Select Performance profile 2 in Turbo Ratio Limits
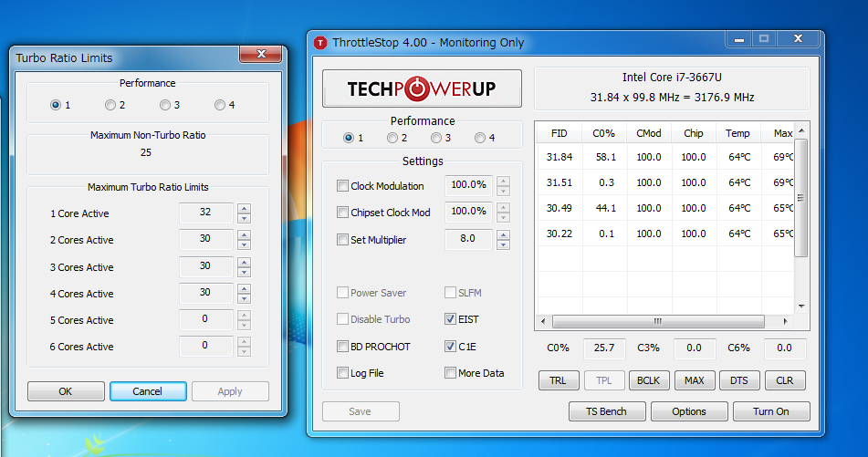868x457 pixels. (x=110, y=105)
